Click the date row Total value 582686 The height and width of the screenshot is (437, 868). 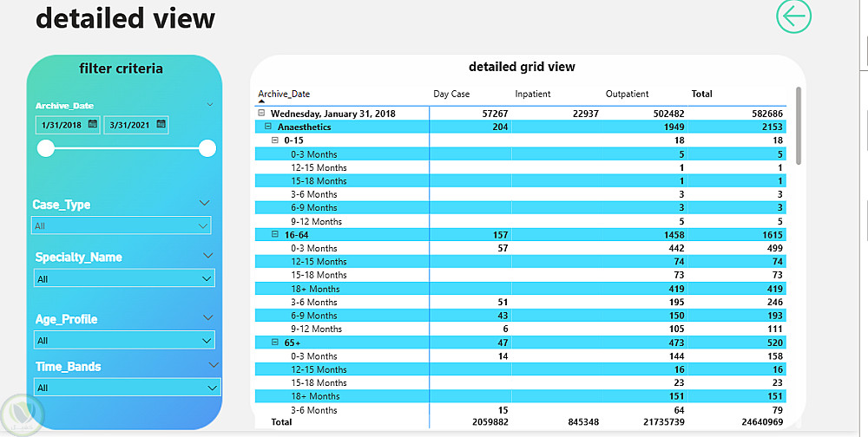(767, 114)
